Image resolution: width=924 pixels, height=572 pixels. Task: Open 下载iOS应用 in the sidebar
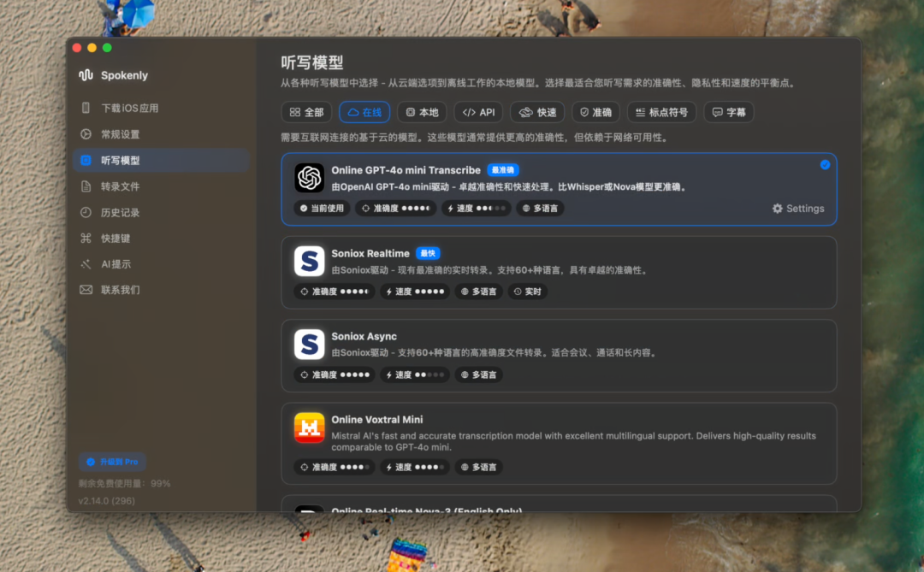tap(162, 108)
